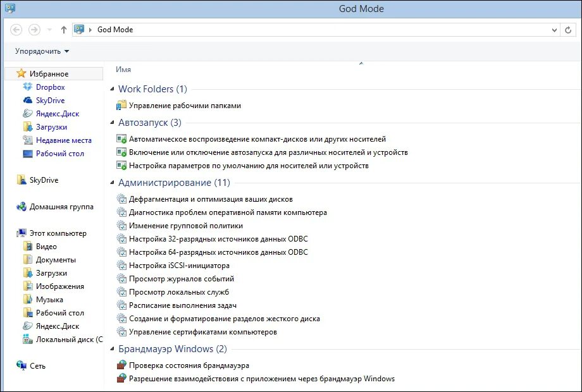
Task: Open Недавние места
Action: click(x=63, y=140)
